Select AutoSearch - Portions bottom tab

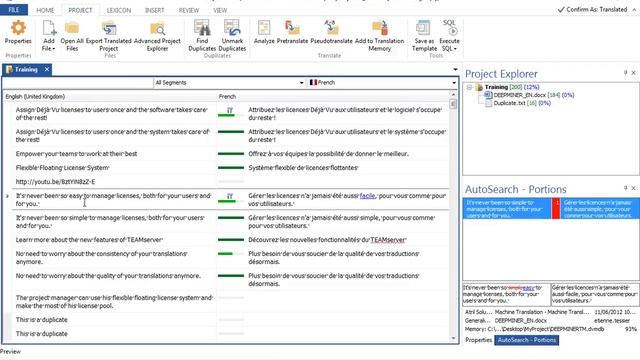527,340
